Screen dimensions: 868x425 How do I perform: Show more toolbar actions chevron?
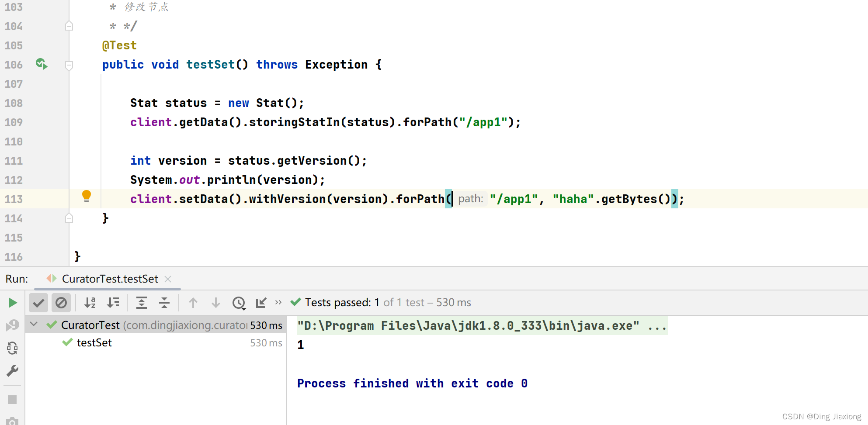278,302
